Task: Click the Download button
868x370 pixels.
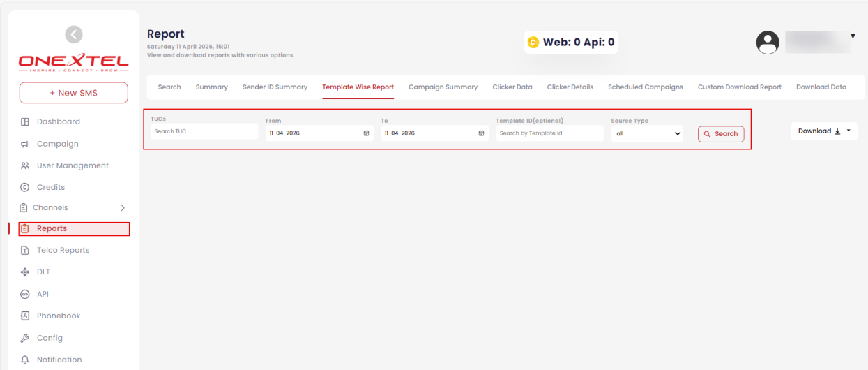Action: 824,131
